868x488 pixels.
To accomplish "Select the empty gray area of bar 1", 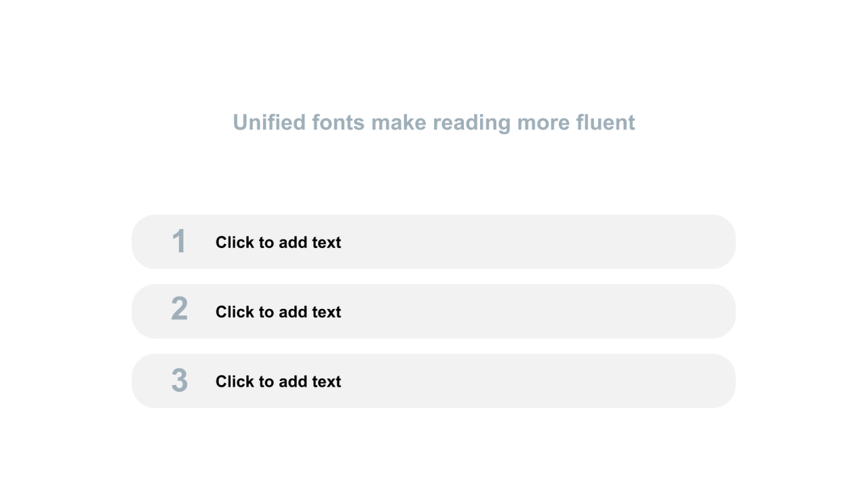I will point(536,242).
